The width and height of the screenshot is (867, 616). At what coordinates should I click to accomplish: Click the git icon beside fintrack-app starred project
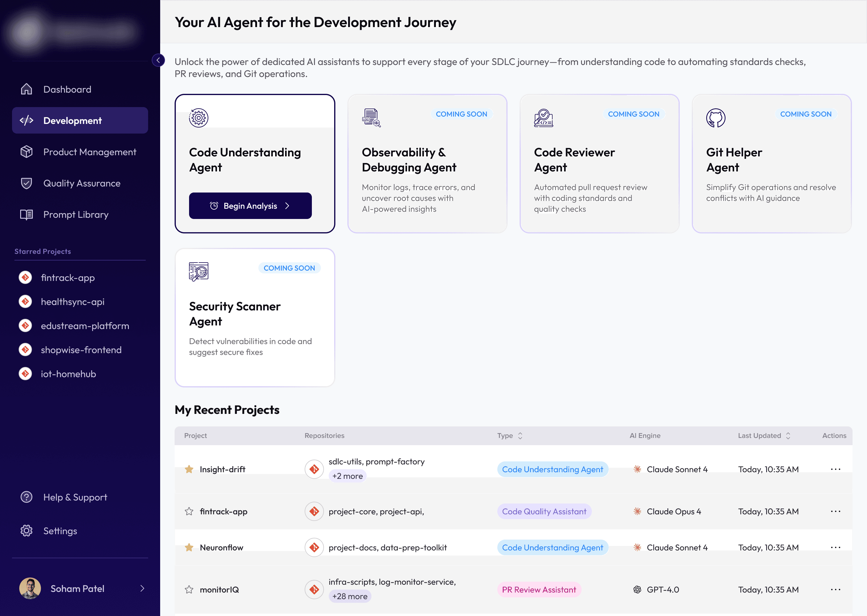point(25,278)
